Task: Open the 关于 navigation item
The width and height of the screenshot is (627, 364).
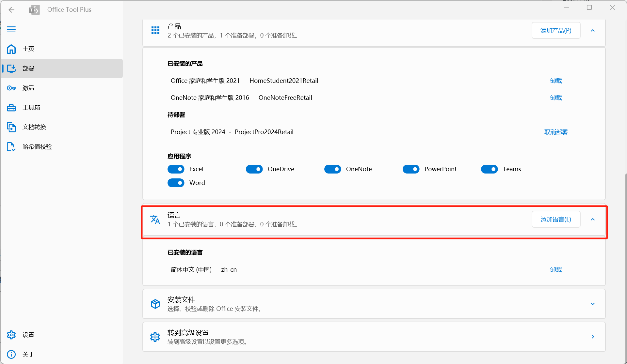Action: point(62,354)
